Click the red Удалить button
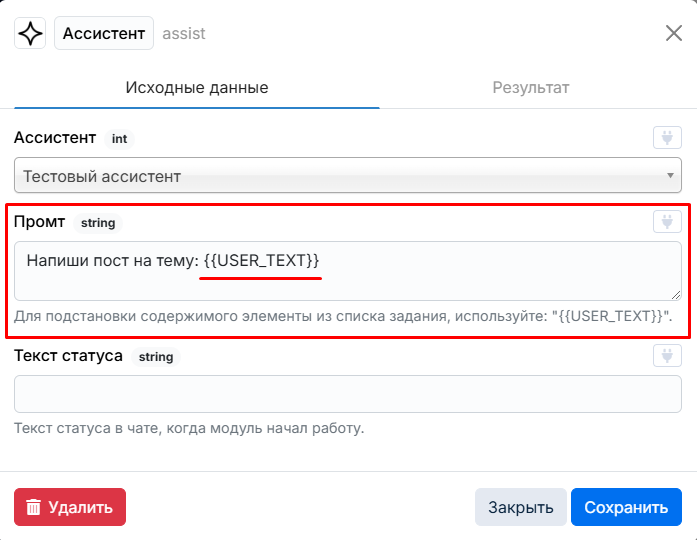 click(x=70, y=507)
